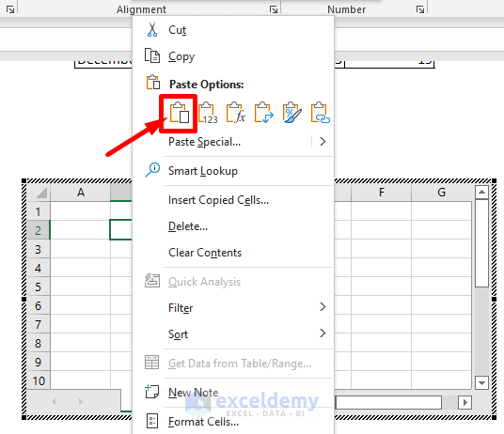Image resolution: width=504 pixels, height=434 pixels.
Task: Choose Paste Formatting brush icon
Action: click(291, 113)
